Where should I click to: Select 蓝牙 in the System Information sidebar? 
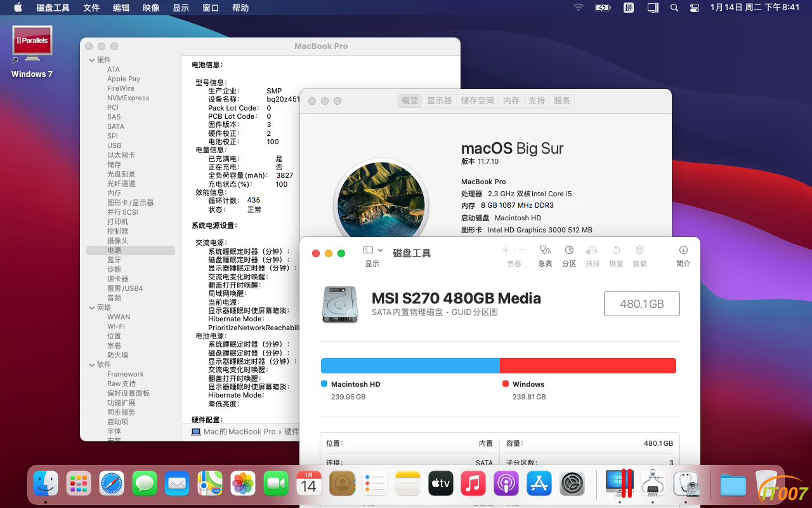click(114, 260)
